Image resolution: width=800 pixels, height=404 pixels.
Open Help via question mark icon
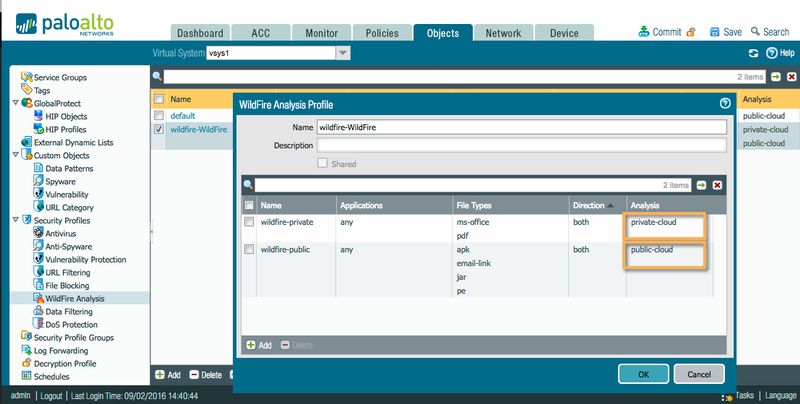tap(771, 53)
